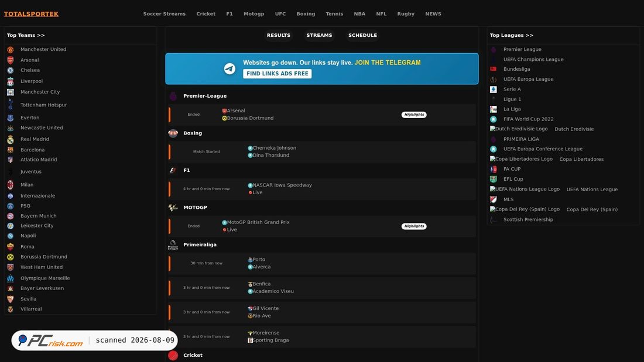Click the Arsenal crest in Top Teams
Viewport: 644px width, 362px height.
click(x=11, y=60)
